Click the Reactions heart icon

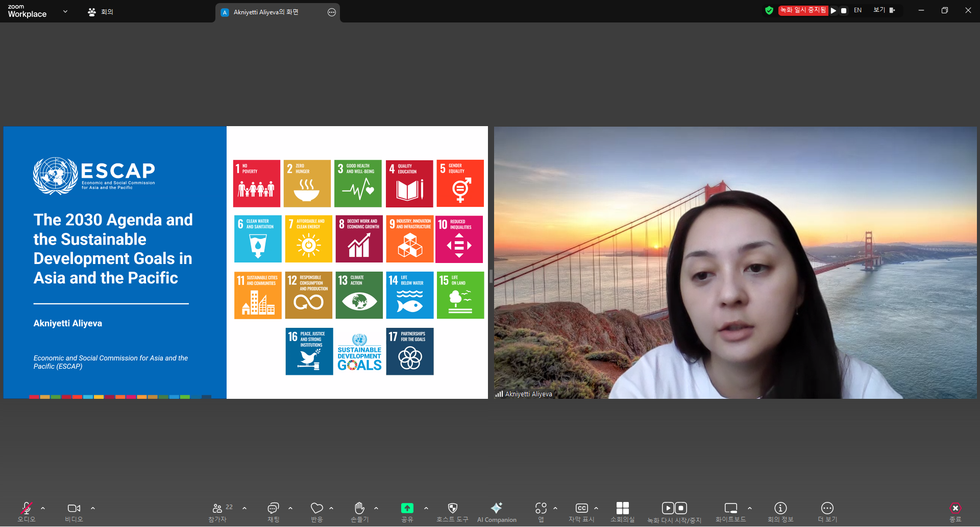tap(316, 508)
